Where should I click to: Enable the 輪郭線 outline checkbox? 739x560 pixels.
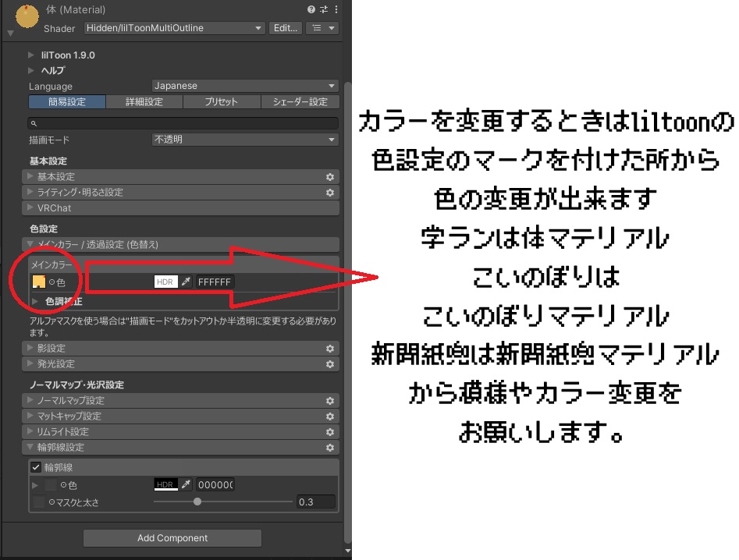36,467
